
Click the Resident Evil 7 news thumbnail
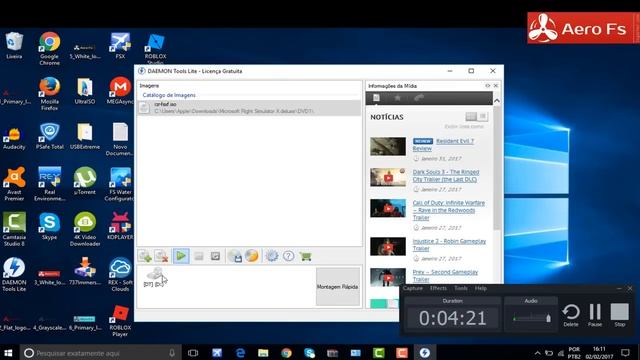coord(388,146)
